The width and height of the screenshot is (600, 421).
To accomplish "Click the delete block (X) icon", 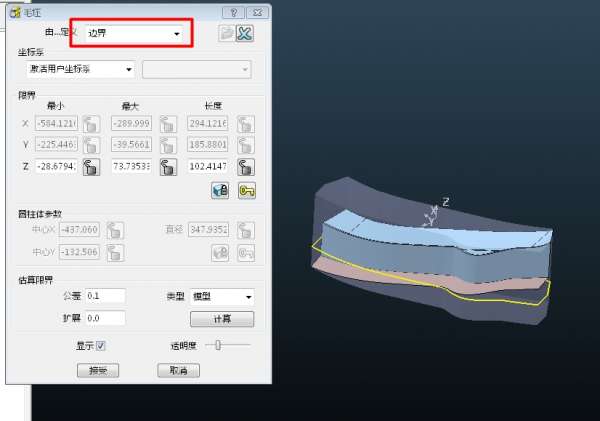I will click(x=244, y=34).
